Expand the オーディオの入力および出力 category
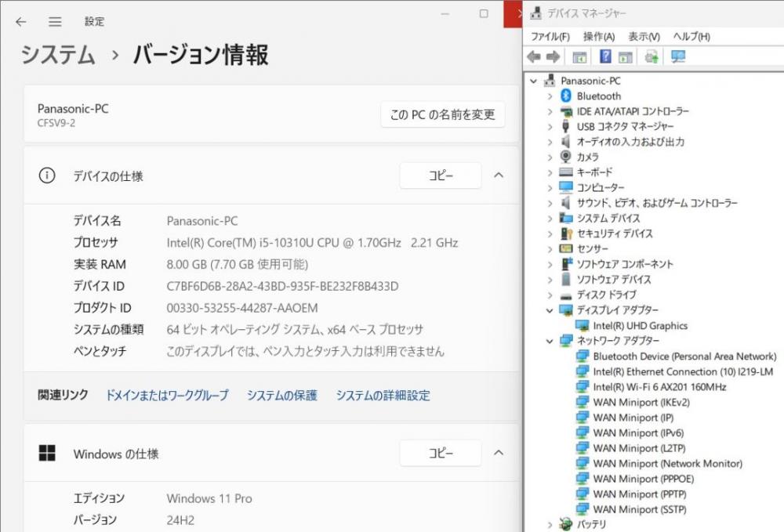 [x=550, y=142]
